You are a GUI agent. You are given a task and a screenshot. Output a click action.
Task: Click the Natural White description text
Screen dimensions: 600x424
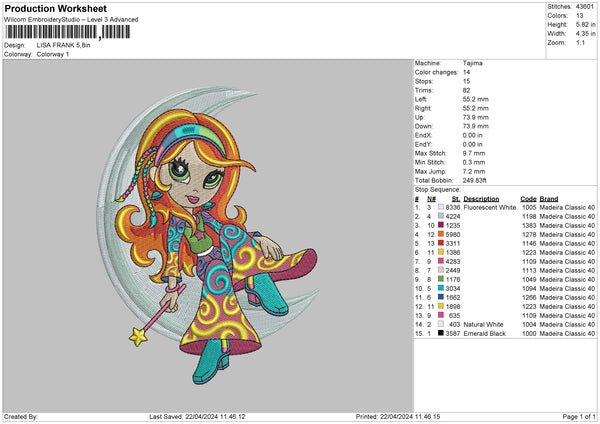483,325
